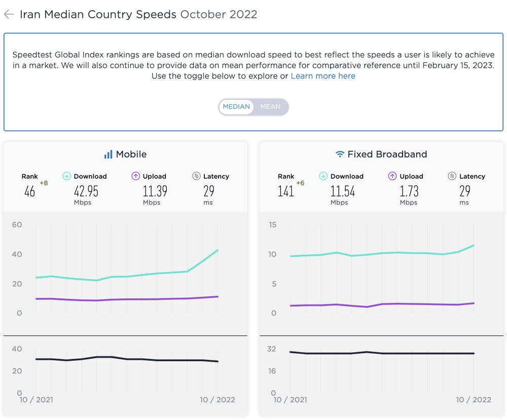The image size is (507, 420).
Task: Click the back arrow beside Iran title
Action: coord(8,14)
